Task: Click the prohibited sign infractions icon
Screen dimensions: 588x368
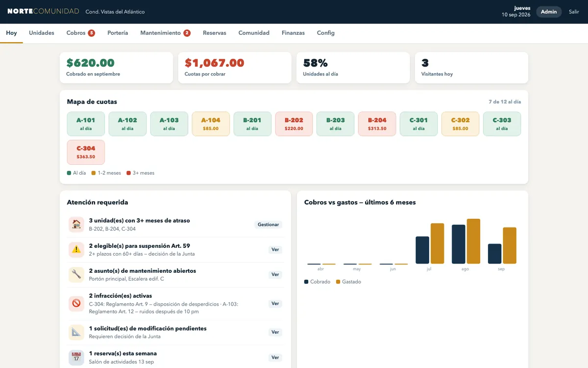Action: click(76, 303)
